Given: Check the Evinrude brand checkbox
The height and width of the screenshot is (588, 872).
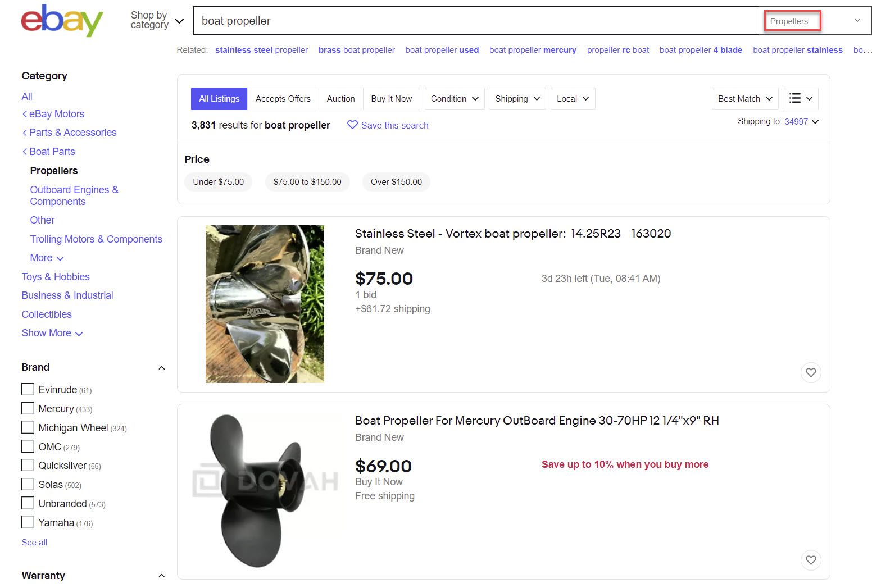Looking at the screenshot, I should tap(28, 389).
